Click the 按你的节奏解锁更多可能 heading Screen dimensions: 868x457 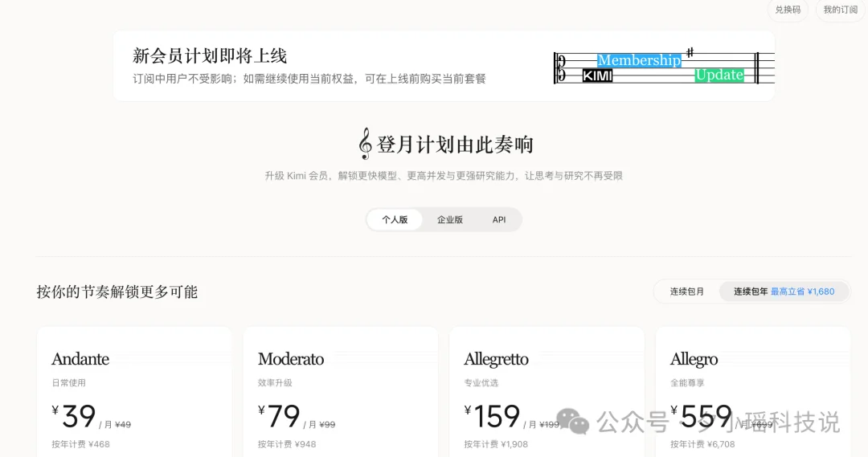point(117,292)
